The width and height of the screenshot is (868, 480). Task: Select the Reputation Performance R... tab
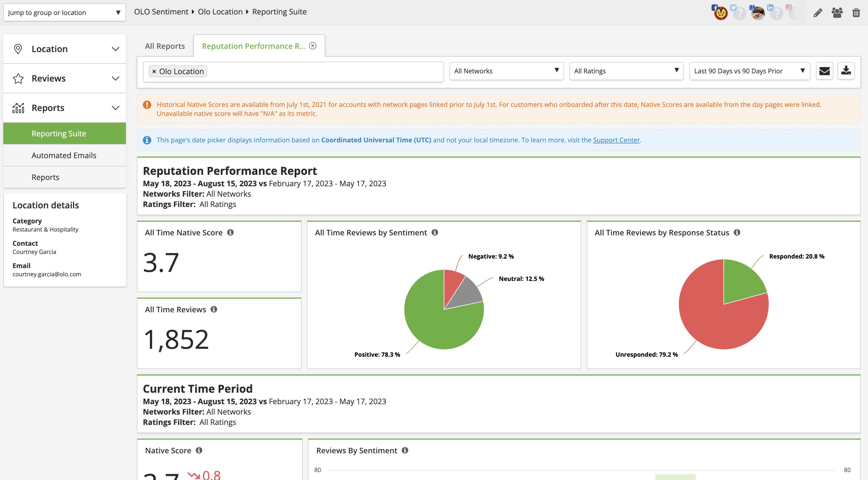click(x=254, y=46)
